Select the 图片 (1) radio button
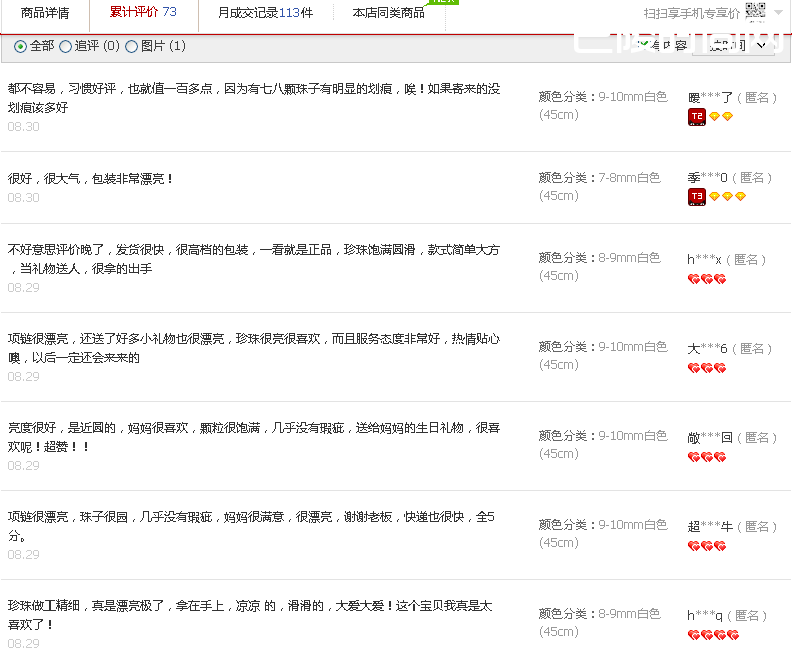 (132, 46)
